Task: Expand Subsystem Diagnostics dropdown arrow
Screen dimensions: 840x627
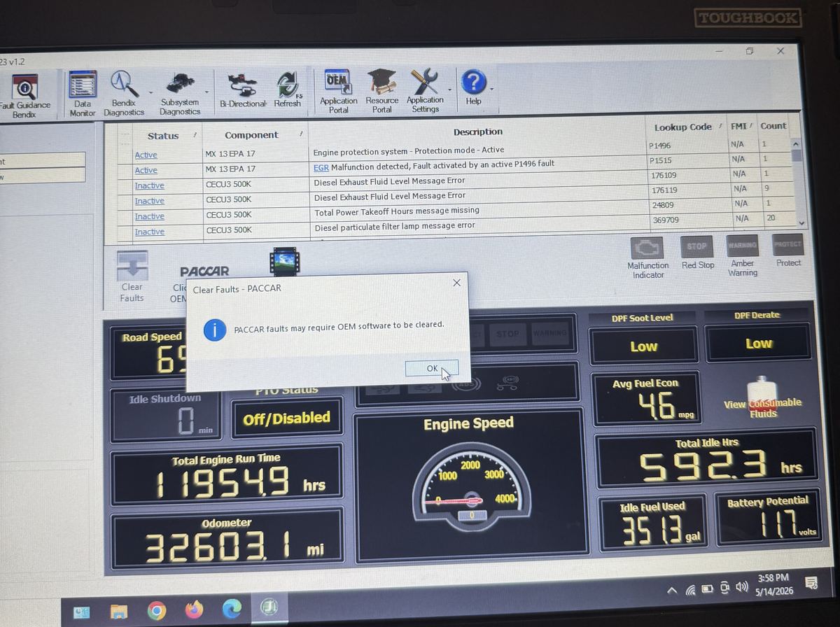Action: point(206,92)
